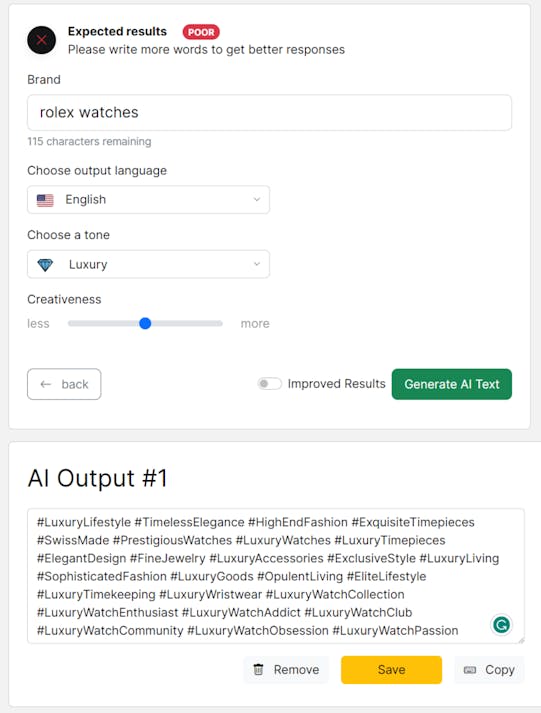
Task: Click the blue diamond Luxury tone icon
Action: pyautogui.click(x=45, y=265)
